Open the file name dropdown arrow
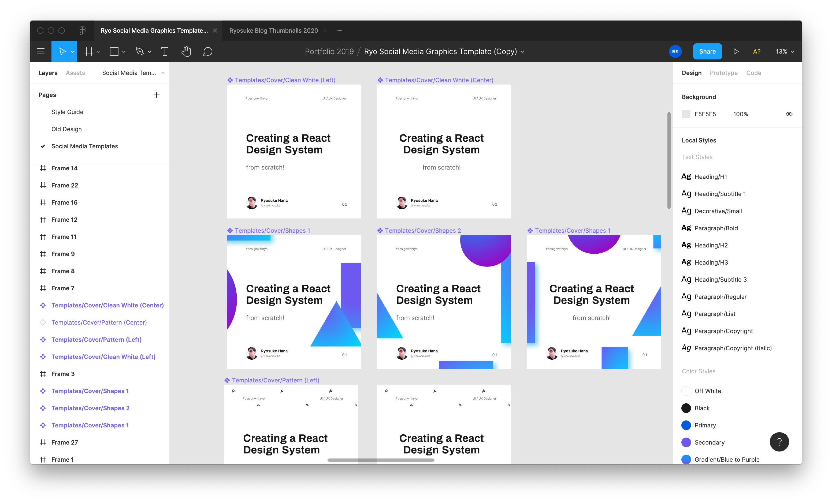The image size is (832, 504). point(523,52)
